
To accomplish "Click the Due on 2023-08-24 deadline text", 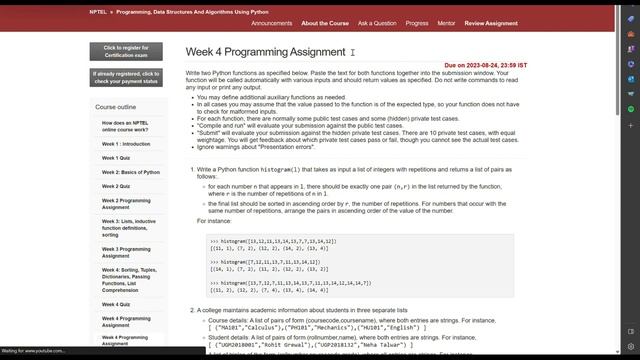I will (486, 65).
